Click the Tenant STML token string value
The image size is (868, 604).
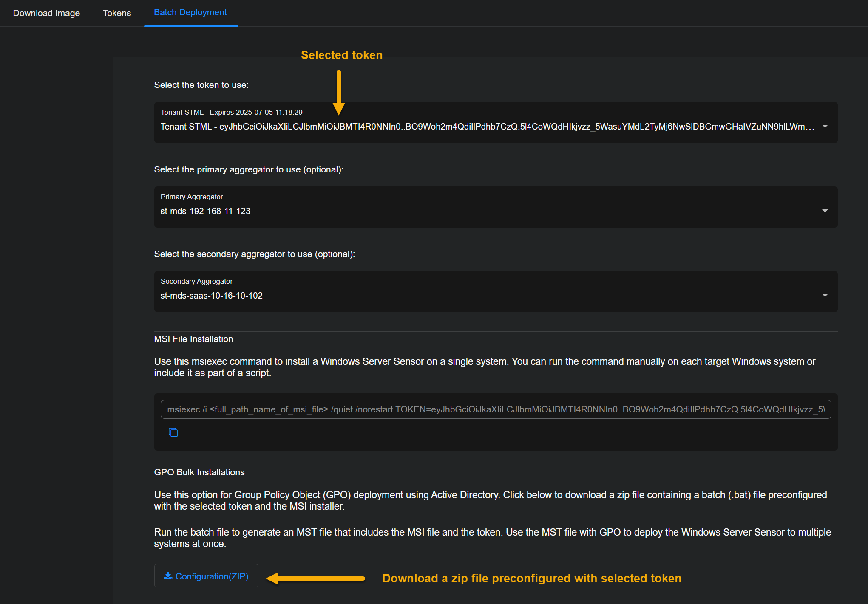[487, 127]
